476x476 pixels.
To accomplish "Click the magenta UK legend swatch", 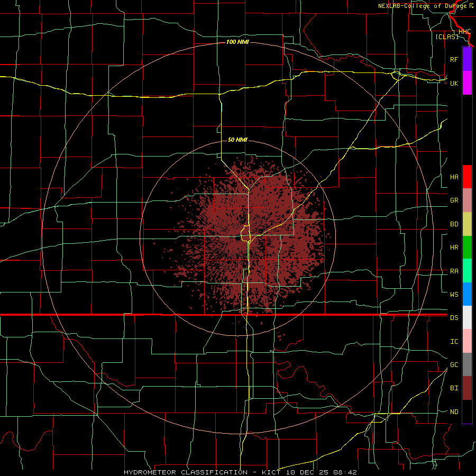I will click(467, 83).
